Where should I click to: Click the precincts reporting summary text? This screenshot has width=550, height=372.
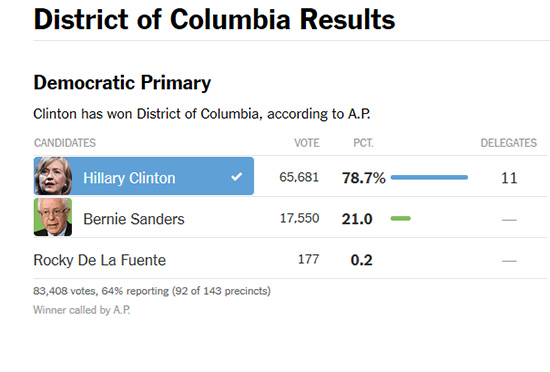[152, 291]
